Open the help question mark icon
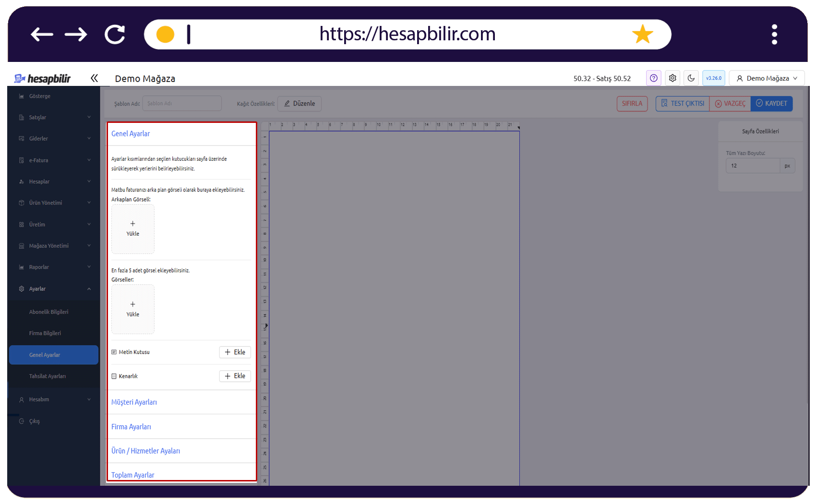The height and width of the screenshot is (504, 816). [x=653, y=78]
